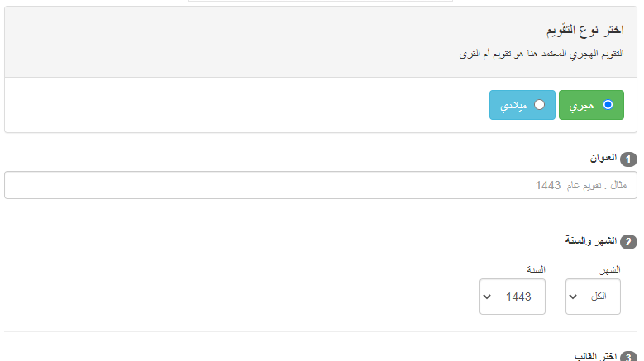Click the السنة field label
644x361 pixels.
tap(536, 269)
